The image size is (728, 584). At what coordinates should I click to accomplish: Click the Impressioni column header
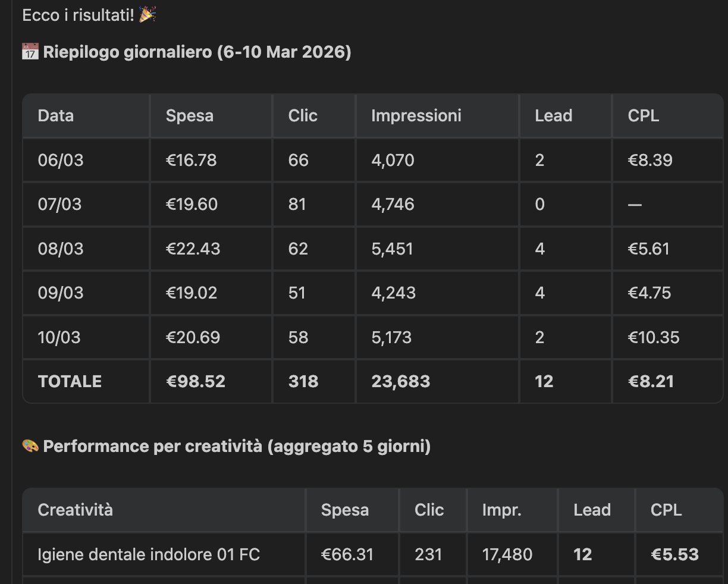click(416, 115)
